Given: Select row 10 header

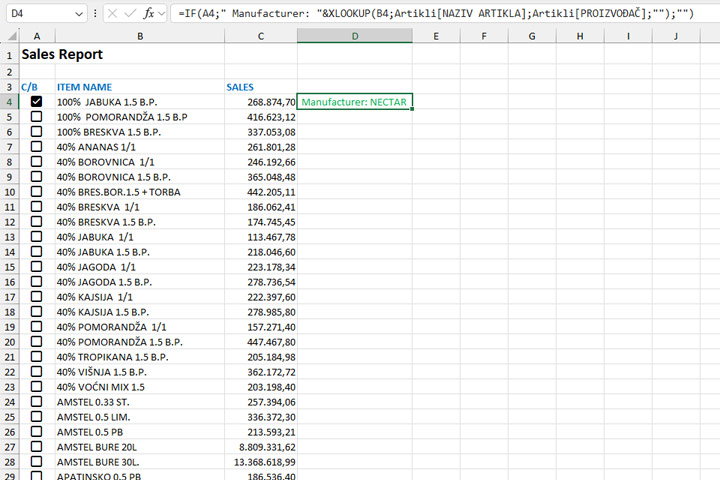Looking at the screenshot, I should point(8,192).
